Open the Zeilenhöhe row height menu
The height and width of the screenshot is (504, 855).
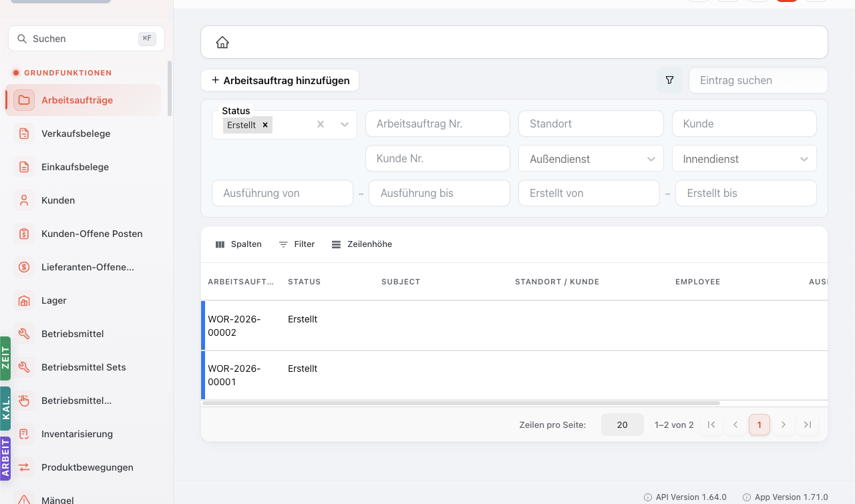point(362,244)
